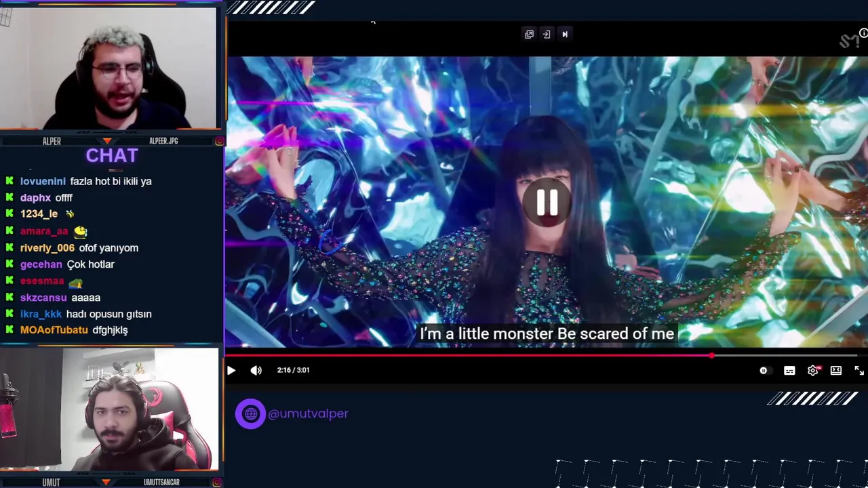
Task: Click the green K badge beside skzcansu
Action: (x=9, y=297)
